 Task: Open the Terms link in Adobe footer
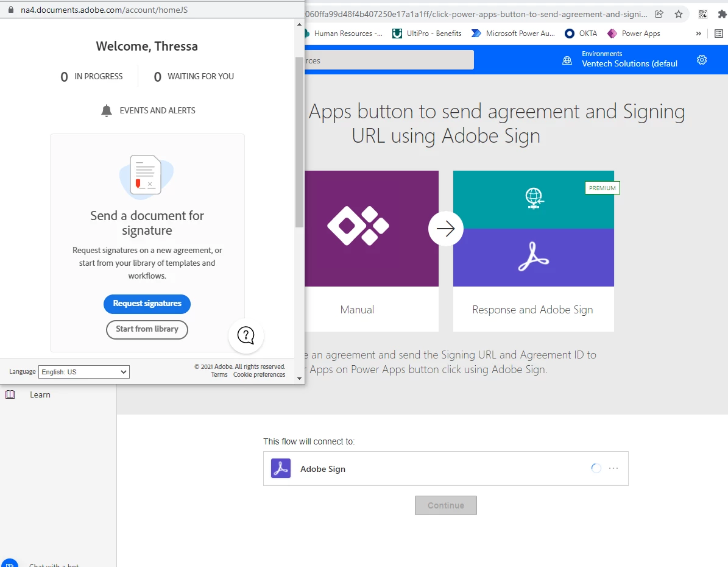(x=219, y=374)
